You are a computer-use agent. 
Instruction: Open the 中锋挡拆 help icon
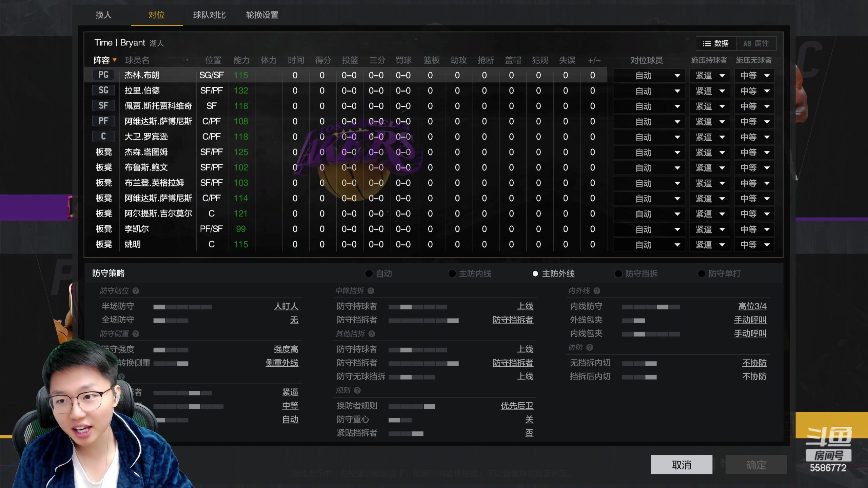372,291
